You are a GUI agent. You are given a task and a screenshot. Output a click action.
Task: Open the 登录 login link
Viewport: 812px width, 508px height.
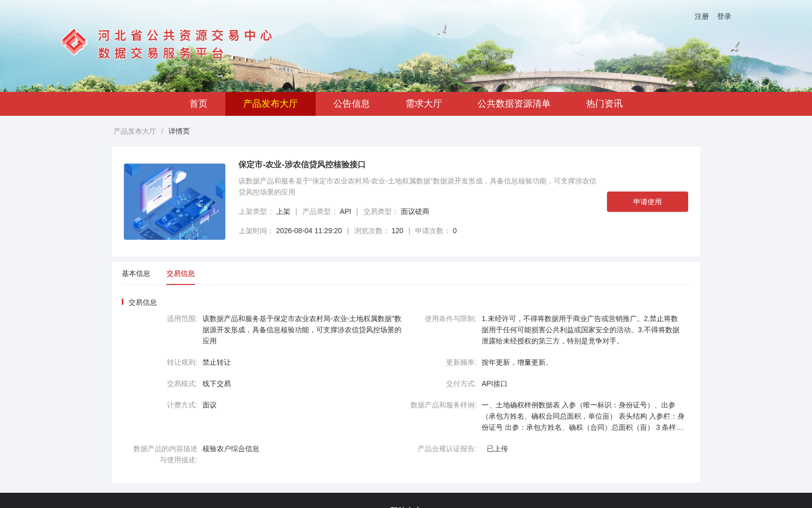click(x=724, y=16)
